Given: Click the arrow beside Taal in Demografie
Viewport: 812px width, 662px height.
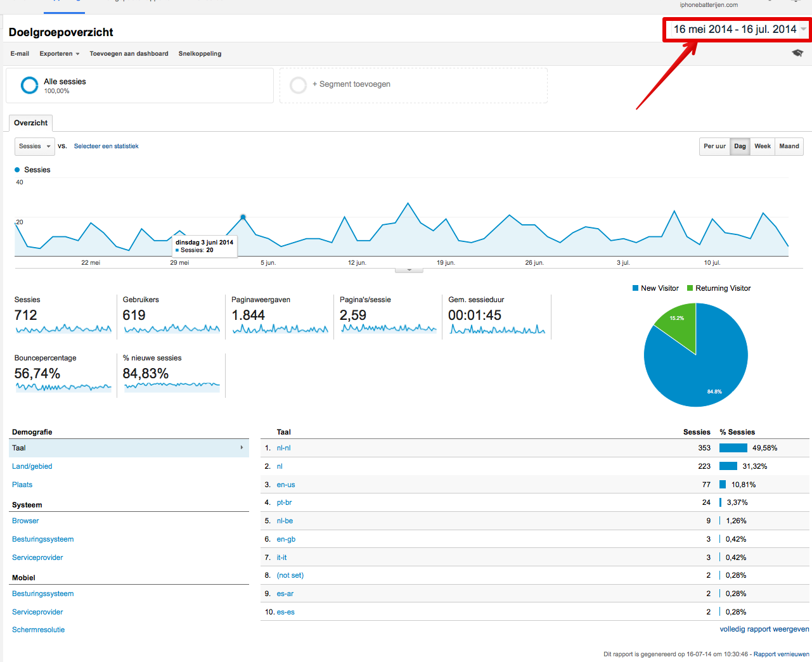Looking at the screenshot, I should point(242,448).
